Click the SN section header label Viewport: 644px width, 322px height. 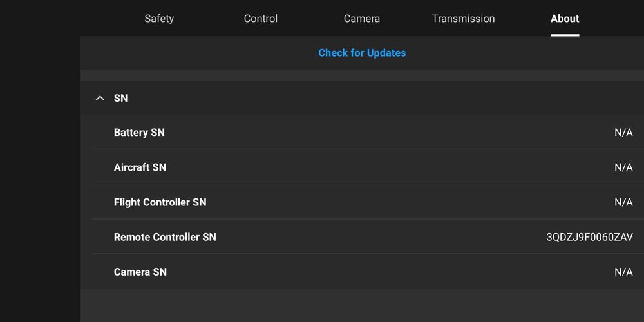(121, 98)
